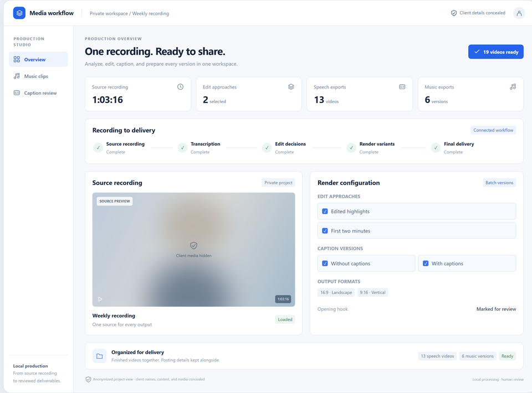Screen dimensions: 532x393
Task: Open the user profile avatar icon
Action: point(519,13)
